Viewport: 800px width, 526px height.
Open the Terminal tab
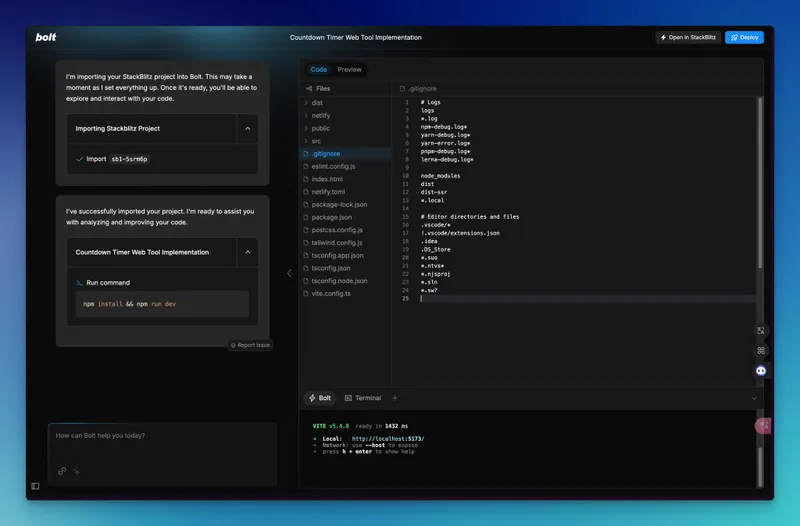tap(362, 398)
